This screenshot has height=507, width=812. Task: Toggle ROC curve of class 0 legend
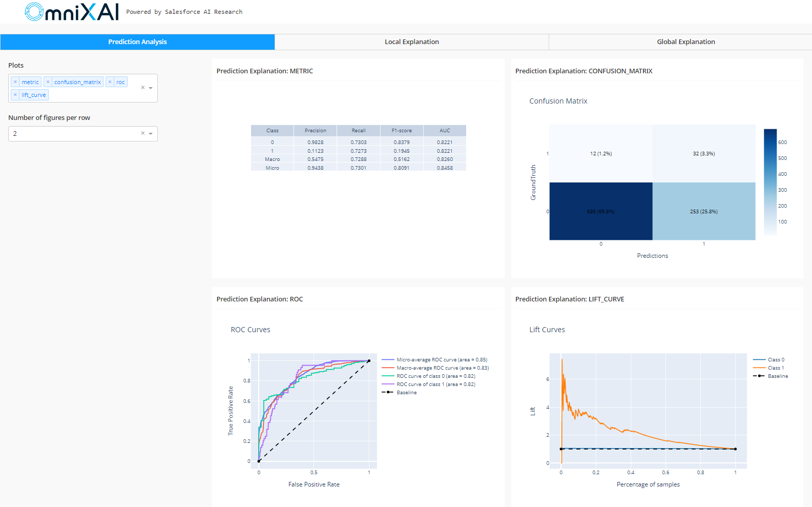[428, 376]
